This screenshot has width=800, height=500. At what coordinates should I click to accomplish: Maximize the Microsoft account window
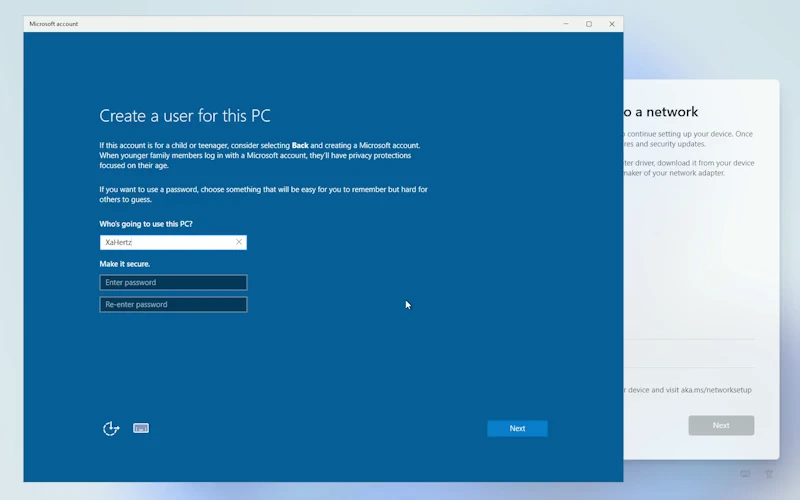click(589, 24)
